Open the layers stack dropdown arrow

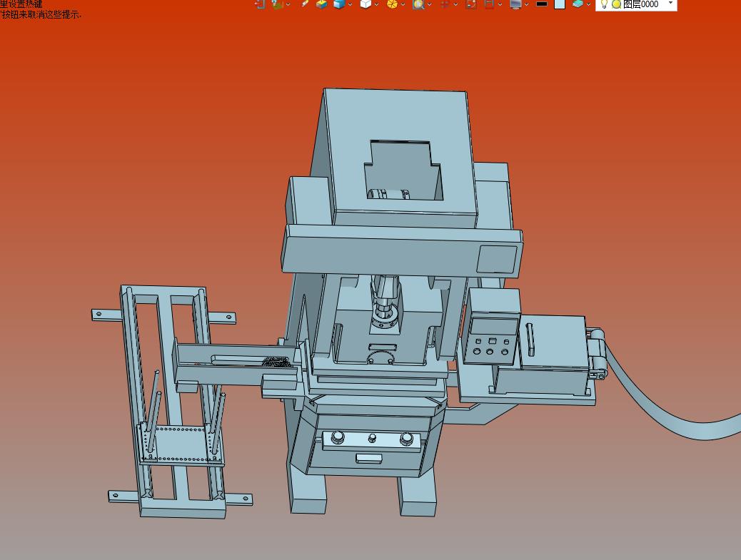588,4
